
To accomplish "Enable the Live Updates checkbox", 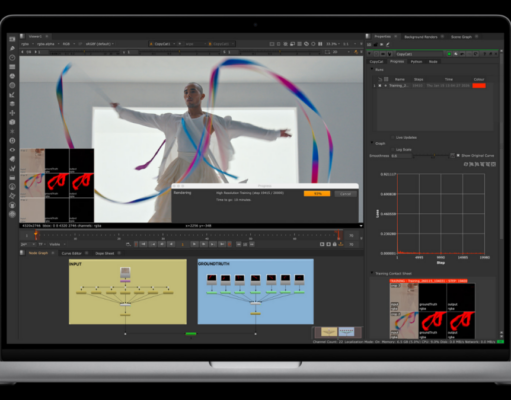I will point(393,137).
